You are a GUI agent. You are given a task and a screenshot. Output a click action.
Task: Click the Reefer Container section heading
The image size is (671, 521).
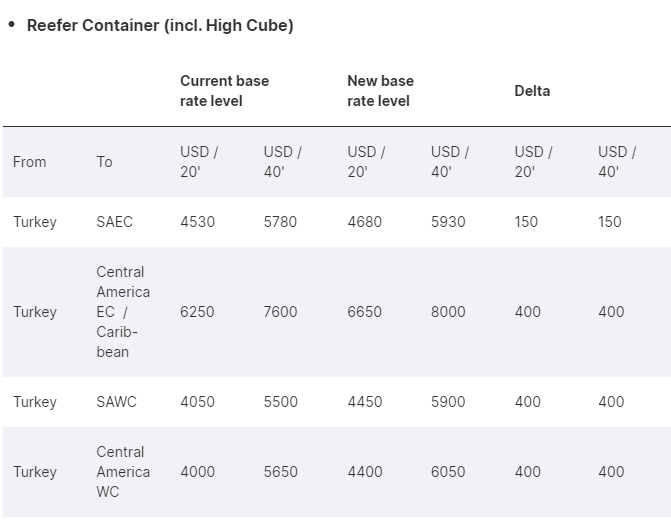click(x=160, y=26)
